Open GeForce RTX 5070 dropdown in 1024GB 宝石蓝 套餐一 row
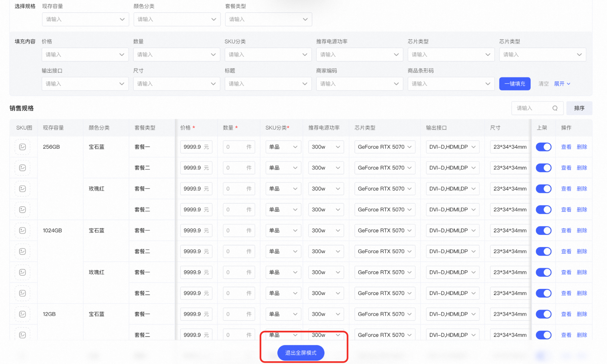 pyautogui.click(x=385, y=231)
